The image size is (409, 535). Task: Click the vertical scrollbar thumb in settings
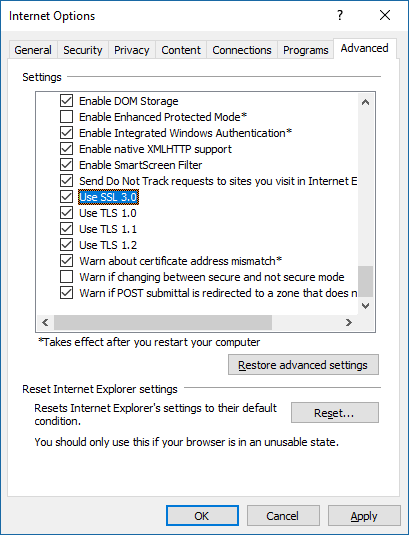365,281
